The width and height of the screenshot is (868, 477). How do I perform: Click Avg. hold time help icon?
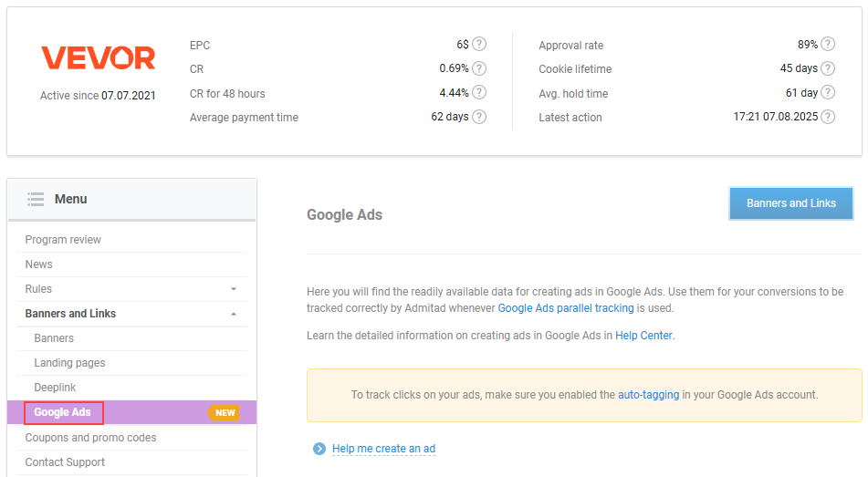[828, 92]
